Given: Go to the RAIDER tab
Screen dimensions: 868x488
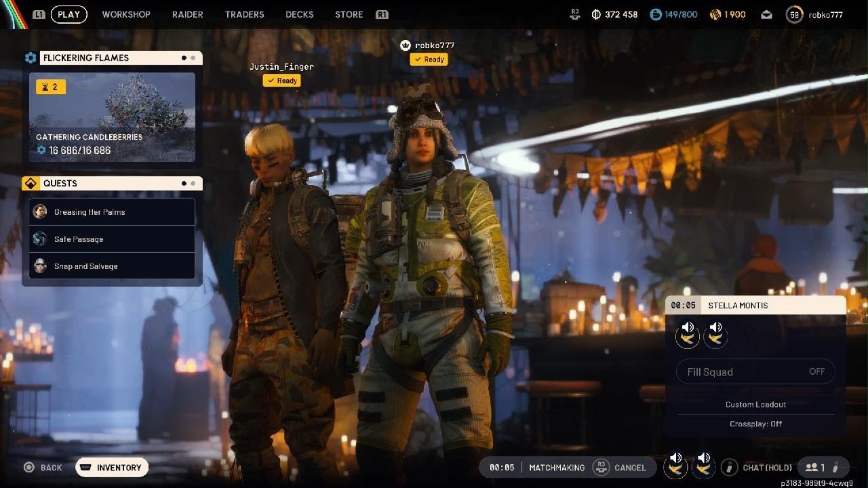Looking at the screenshot, I should click(x=188, y=14).
